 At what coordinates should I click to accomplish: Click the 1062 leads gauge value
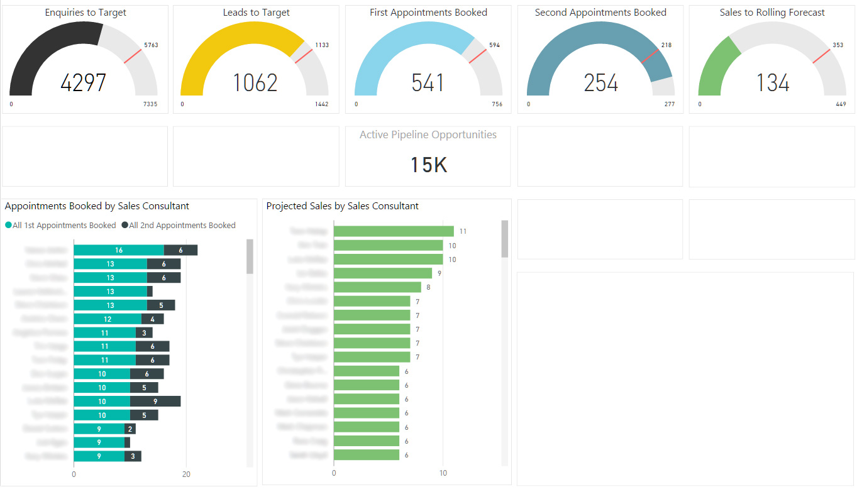tap(255, 83)
